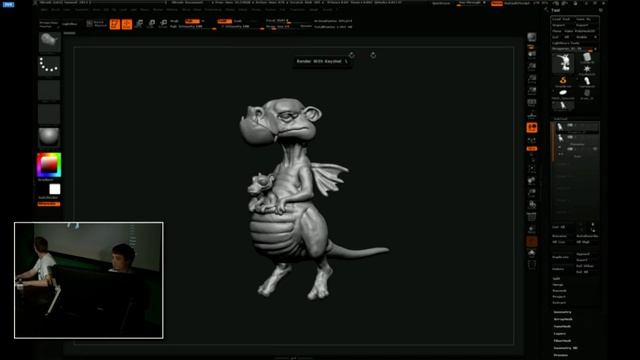Click the Frame mesh icon on right shelf
Viewport: 640px width, 360px height.
pos(531,169)
